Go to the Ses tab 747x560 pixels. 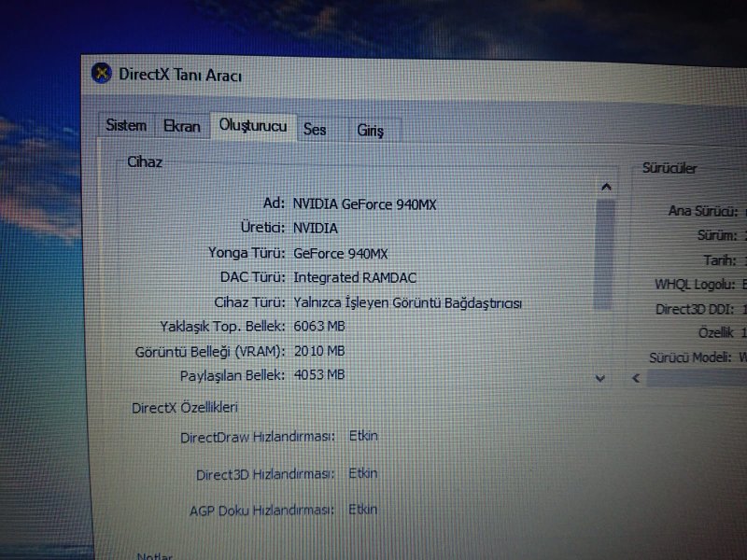[315, 129]
